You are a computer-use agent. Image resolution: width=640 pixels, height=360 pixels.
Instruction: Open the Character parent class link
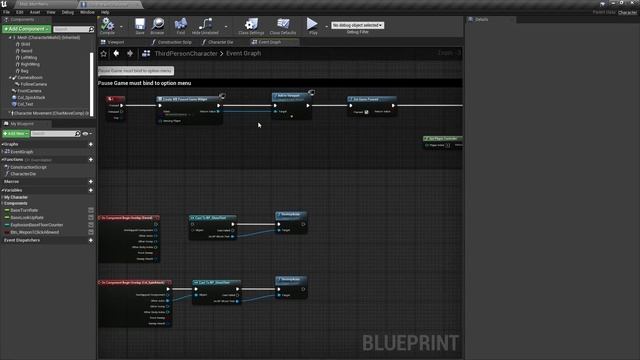pos(627,13)
